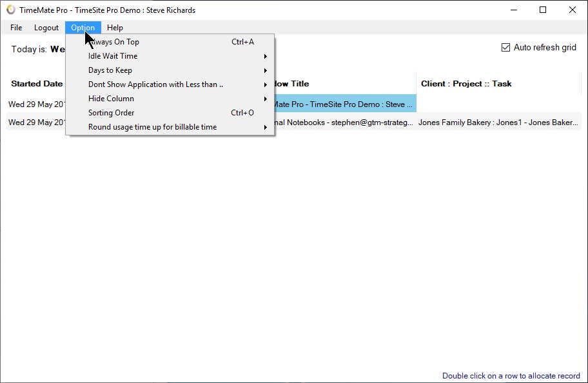The height and width of the screenshot is (383, 588).
Task: Click the Client : Project :: Task header
Action: [466, 84]
